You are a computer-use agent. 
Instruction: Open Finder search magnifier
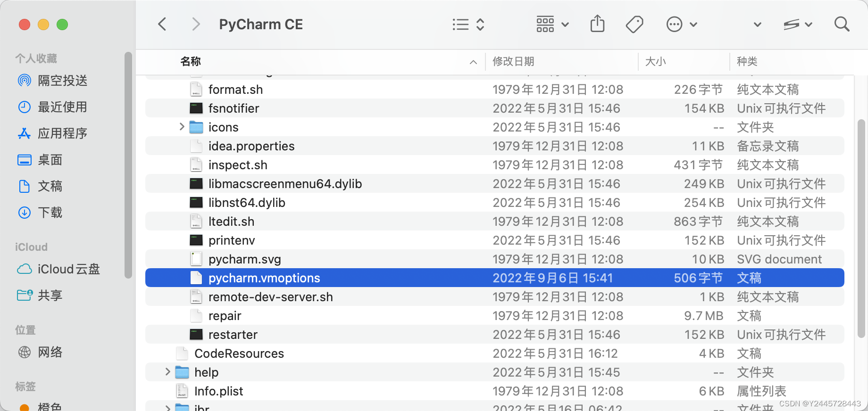[x=842, y=24]
